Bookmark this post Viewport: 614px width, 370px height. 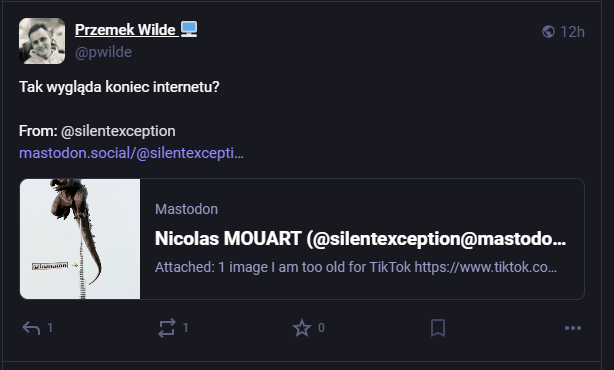click(438, 328)
